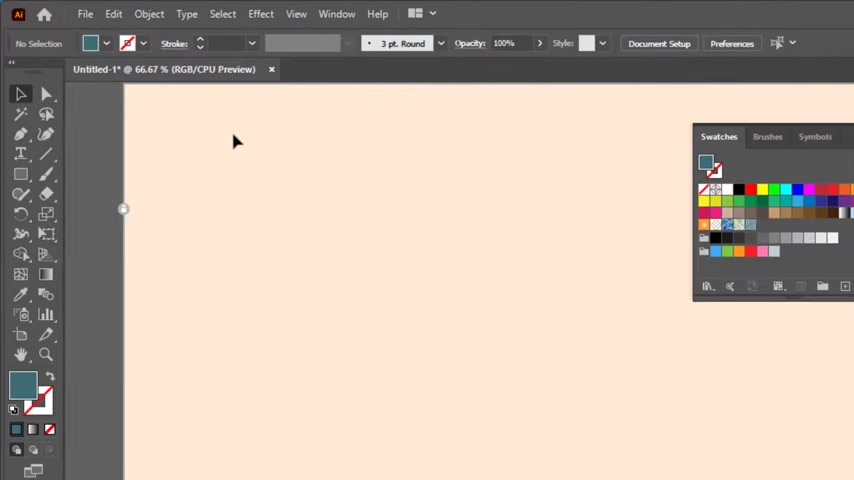Pick the Lasso tool
Image resolution: width=854 pixels, height=480 pixels.
tap(46, 114)
